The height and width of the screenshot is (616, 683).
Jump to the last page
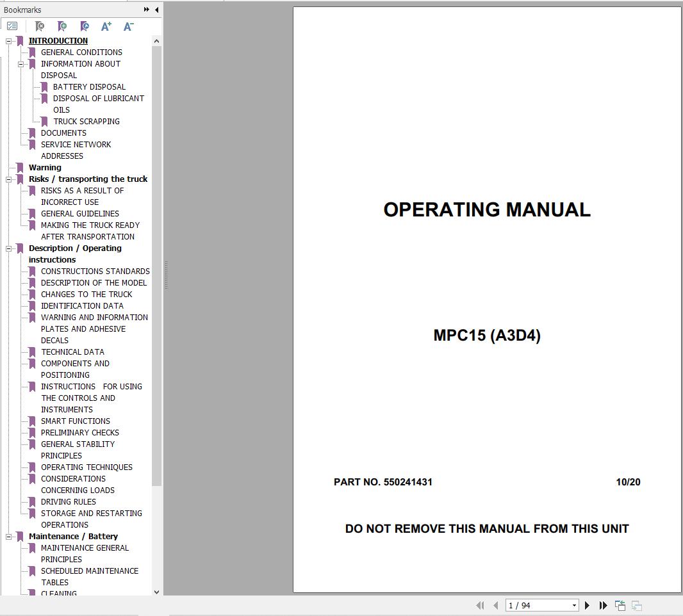point(604,605)
